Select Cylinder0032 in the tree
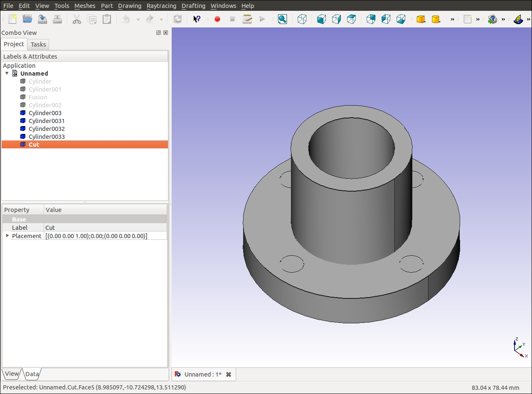This screenshot has height=394, width=532. click(x=47, y=129)
